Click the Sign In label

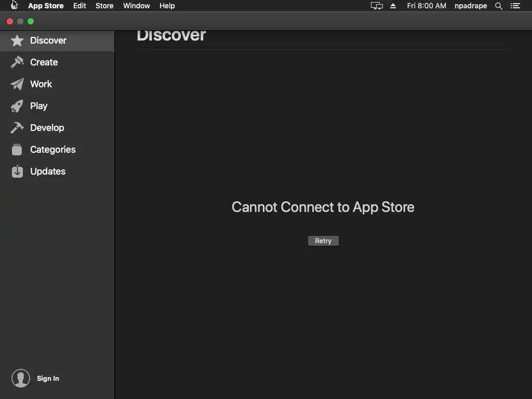tap(48, 378)
